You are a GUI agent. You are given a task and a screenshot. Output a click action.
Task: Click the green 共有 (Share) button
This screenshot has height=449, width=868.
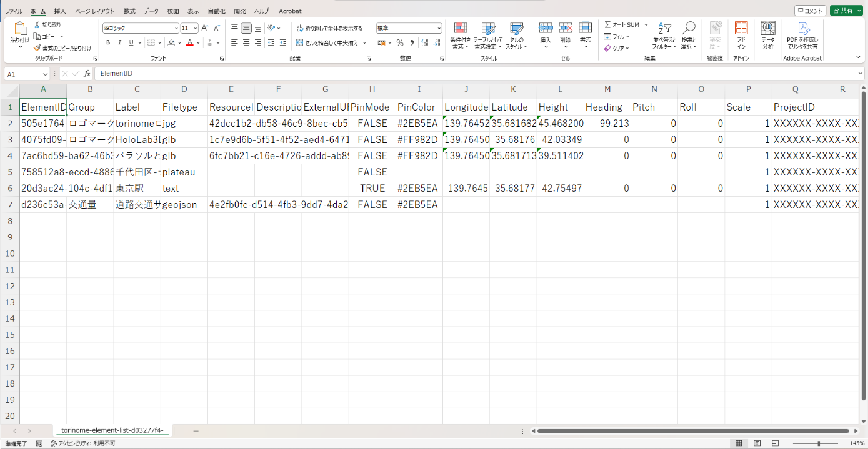tap(846, 11)
